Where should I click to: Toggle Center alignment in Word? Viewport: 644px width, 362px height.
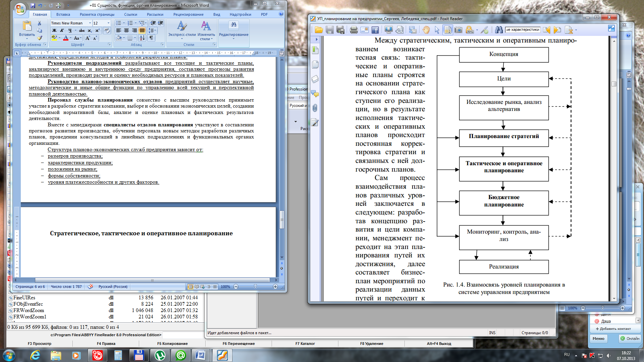pyautogui.click(x=126, y=31)
